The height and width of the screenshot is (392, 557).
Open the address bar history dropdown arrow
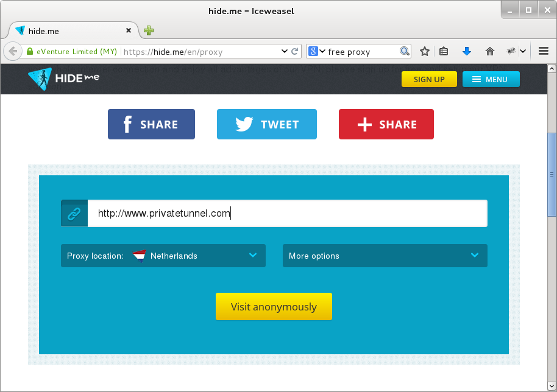point(284,52)
